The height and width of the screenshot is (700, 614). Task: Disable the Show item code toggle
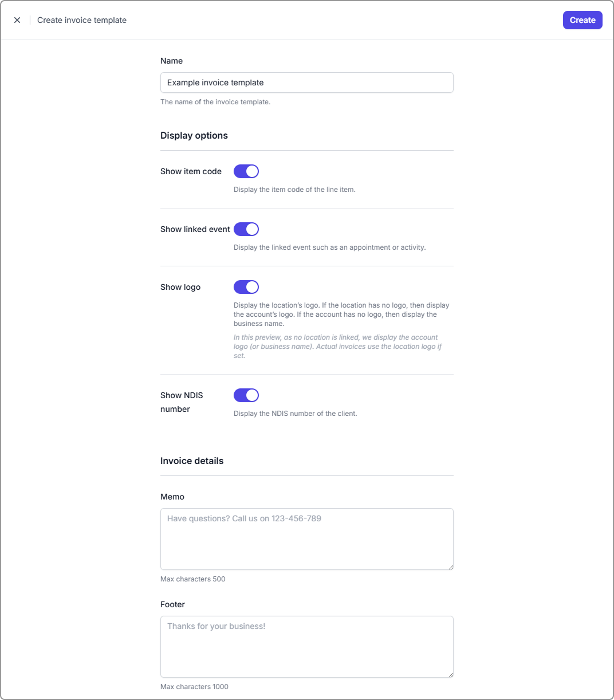point(246,171)
